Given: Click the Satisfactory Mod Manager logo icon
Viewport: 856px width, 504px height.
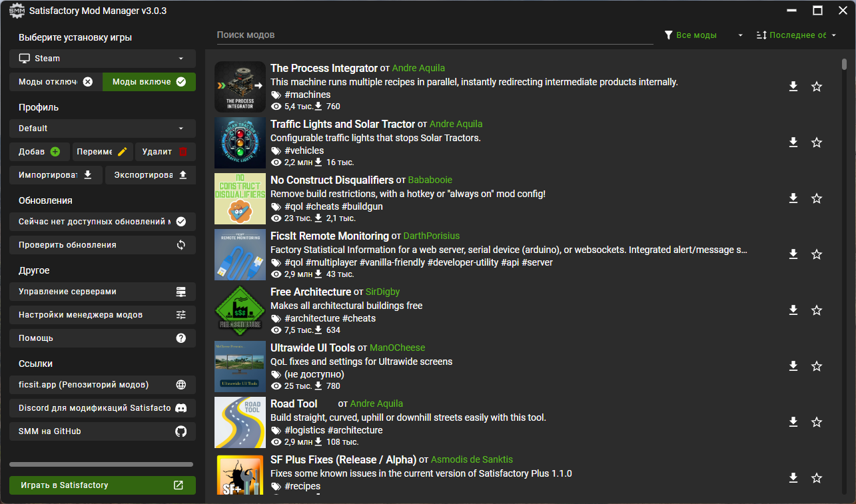Looking at the screenshot, I should pyautogui.click(x=17, y=11).
